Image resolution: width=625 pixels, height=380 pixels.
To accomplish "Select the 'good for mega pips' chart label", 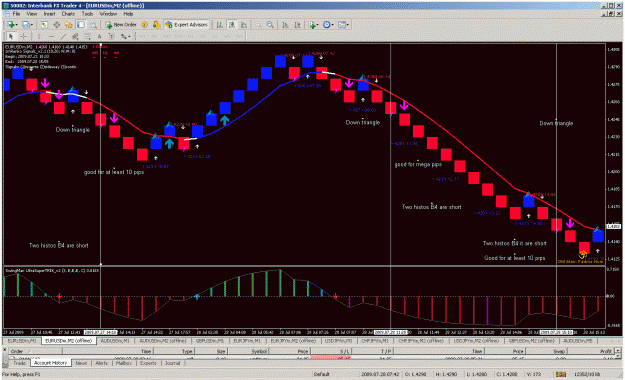I will [x=418, y=164].
